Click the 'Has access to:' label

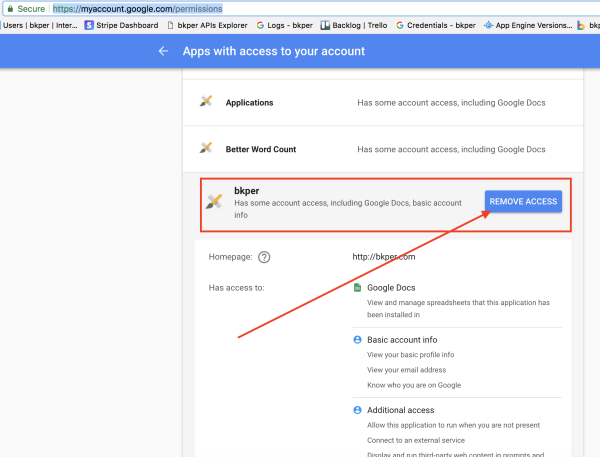click(x=236, y=287)
